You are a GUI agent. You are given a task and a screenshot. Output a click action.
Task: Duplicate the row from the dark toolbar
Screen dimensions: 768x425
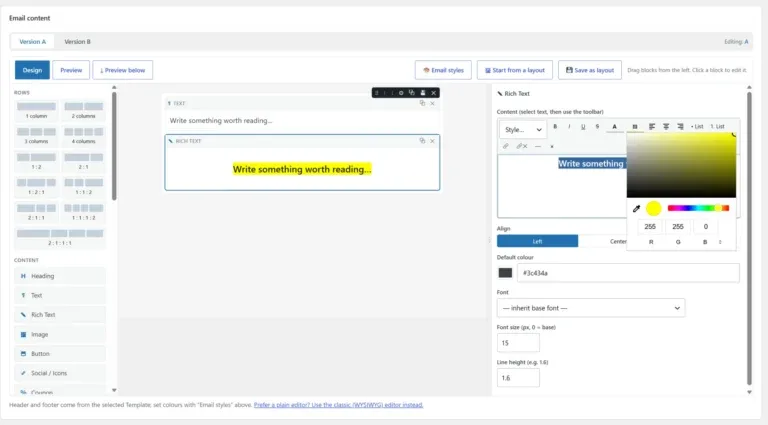pyautogui.click(x=411, y=93)
